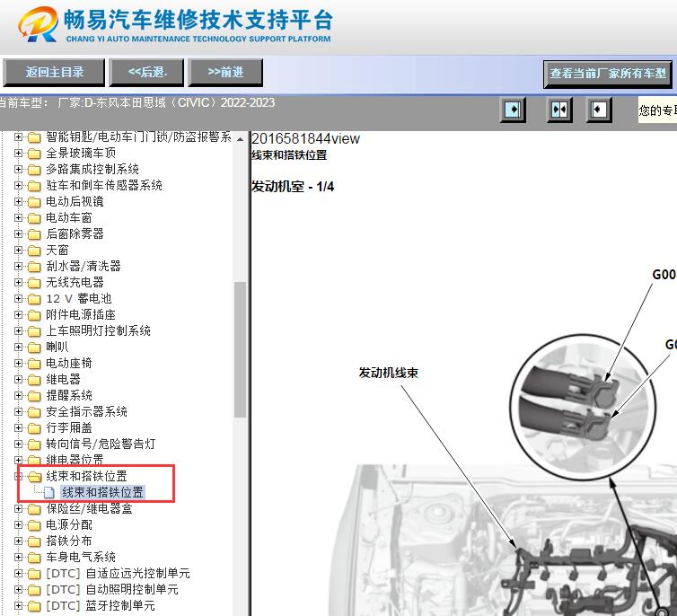
Task: Expand the 保险丝/继电器盒 tree node
Action: (x=18, y=509)
